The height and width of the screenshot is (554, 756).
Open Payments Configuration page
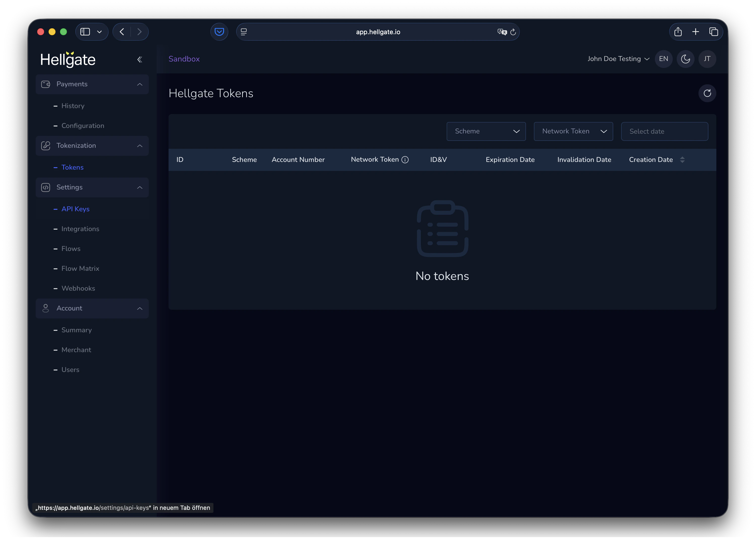tap(83, 126)
